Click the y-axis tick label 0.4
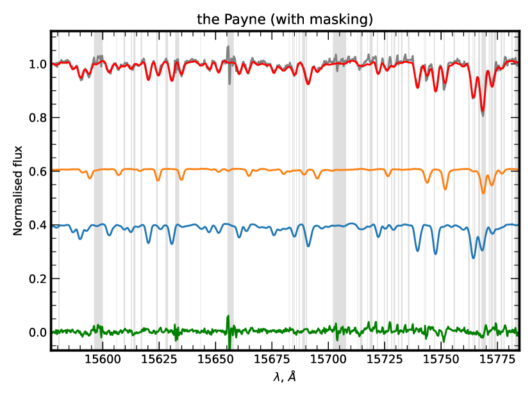Screen dimensions: 532x399 pyautogui.click(x=38, y=225)
